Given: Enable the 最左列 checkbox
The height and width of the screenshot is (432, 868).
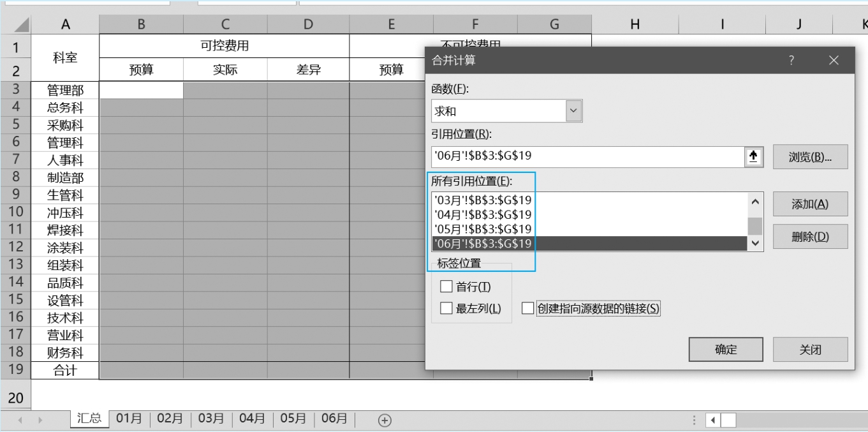Looking at the screenshot, I should point(446,309).
